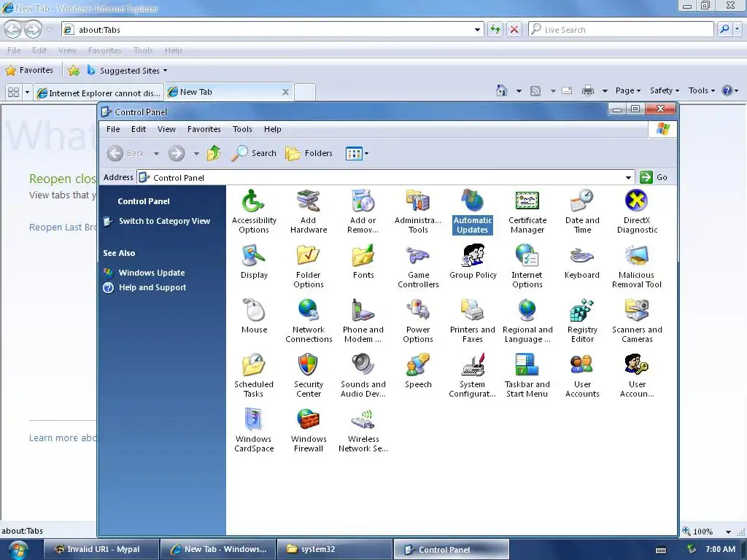Switch to system32 taskbar window
Screen dimensions: 747x560
tap(334, 549)
